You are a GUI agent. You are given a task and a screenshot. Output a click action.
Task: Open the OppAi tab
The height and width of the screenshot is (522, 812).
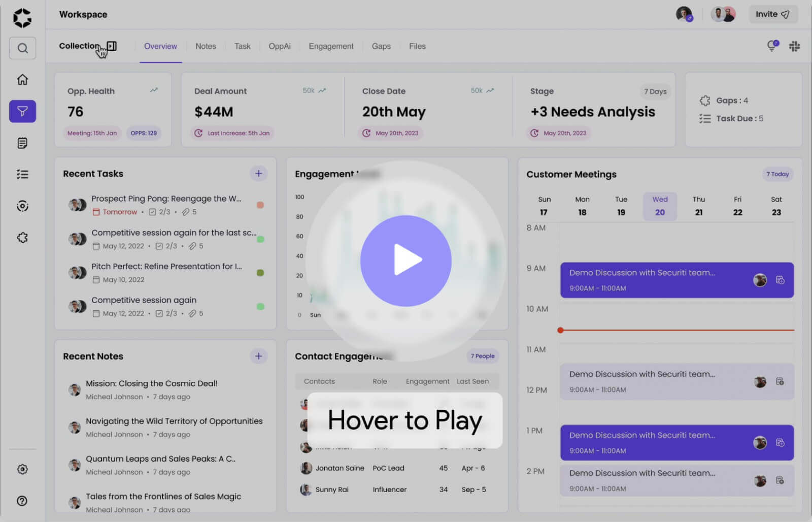click(x=279, y=46)
